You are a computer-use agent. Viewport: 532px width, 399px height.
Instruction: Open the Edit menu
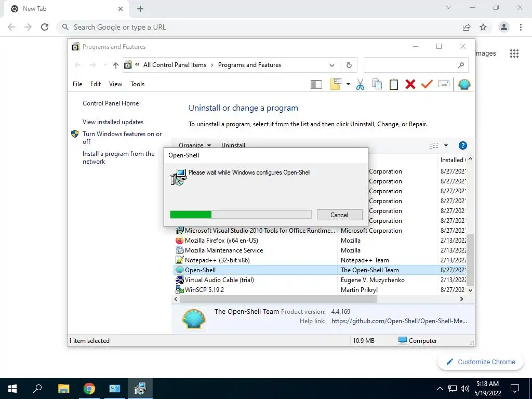(x=96, y=84)
